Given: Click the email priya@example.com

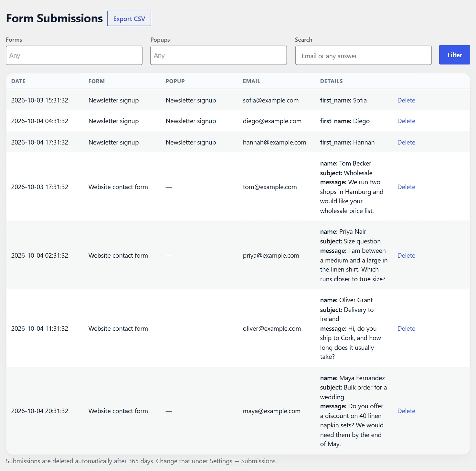Looking at the screenshot, I should [271, 255].
